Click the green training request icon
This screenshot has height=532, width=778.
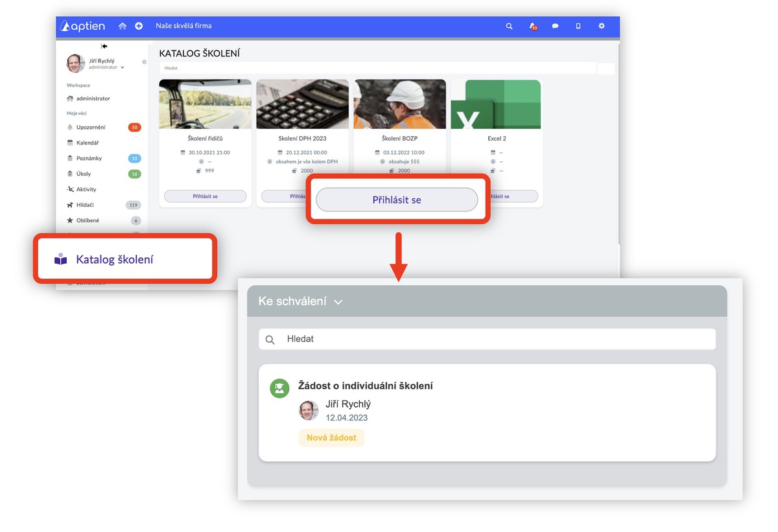[x=279, y=388]
